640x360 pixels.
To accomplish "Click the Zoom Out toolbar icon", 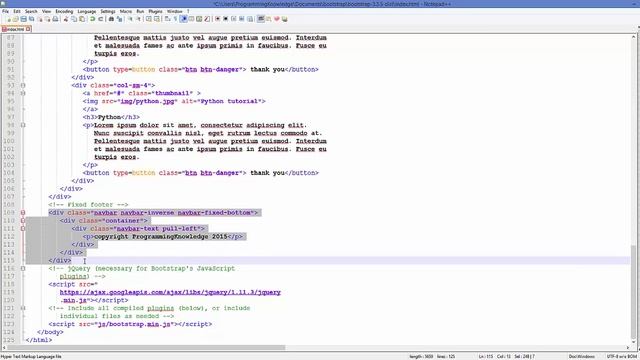I will pos(138,19).
